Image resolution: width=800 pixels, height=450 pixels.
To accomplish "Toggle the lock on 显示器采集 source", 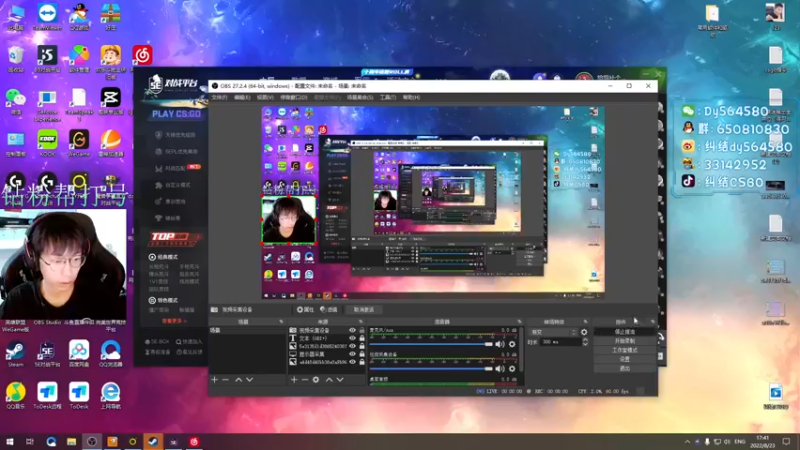I will click(x=362, y=354).
